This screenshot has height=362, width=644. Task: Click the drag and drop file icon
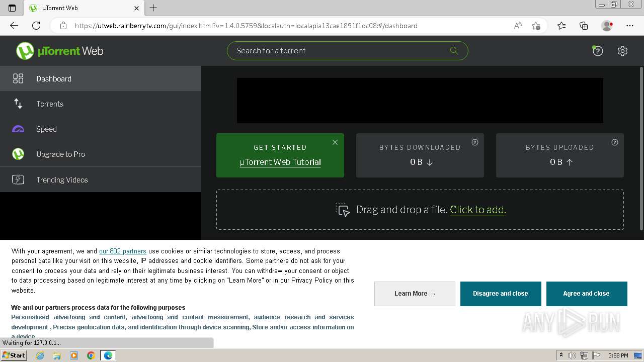pyautogui.click(x=343, y=210)
